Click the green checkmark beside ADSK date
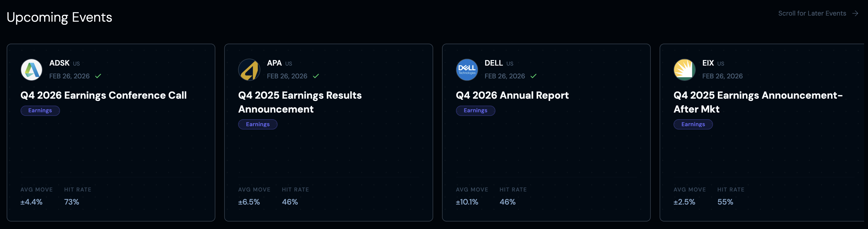This screenshot has width=868, height=229. pos(98,76)
